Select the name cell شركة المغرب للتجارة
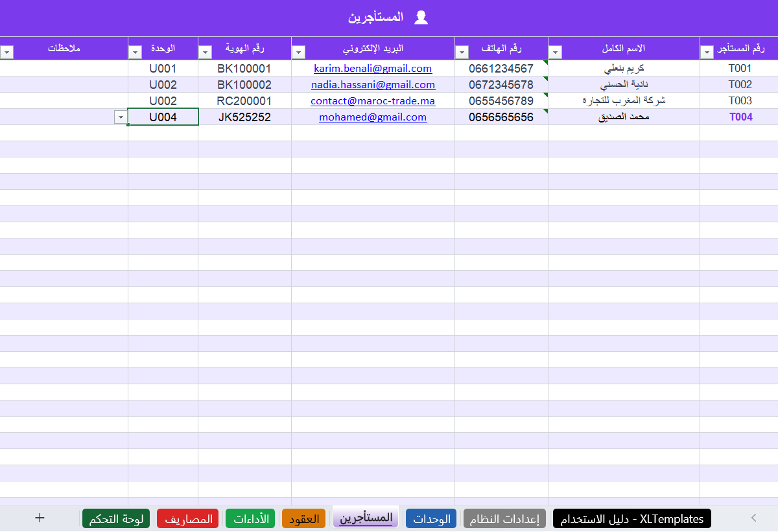The image size is (778, 532). pyautogui.click(x=624, y=100)
